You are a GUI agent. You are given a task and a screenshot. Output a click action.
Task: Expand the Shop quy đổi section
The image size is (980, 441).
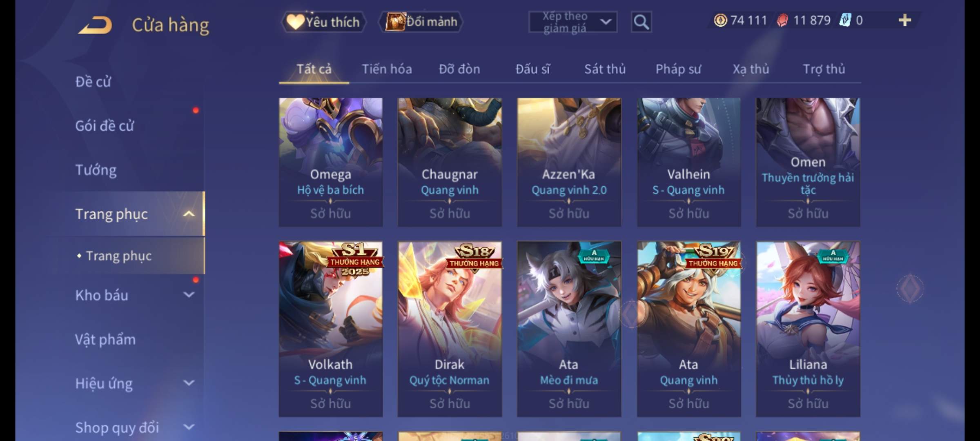point(189,427)
